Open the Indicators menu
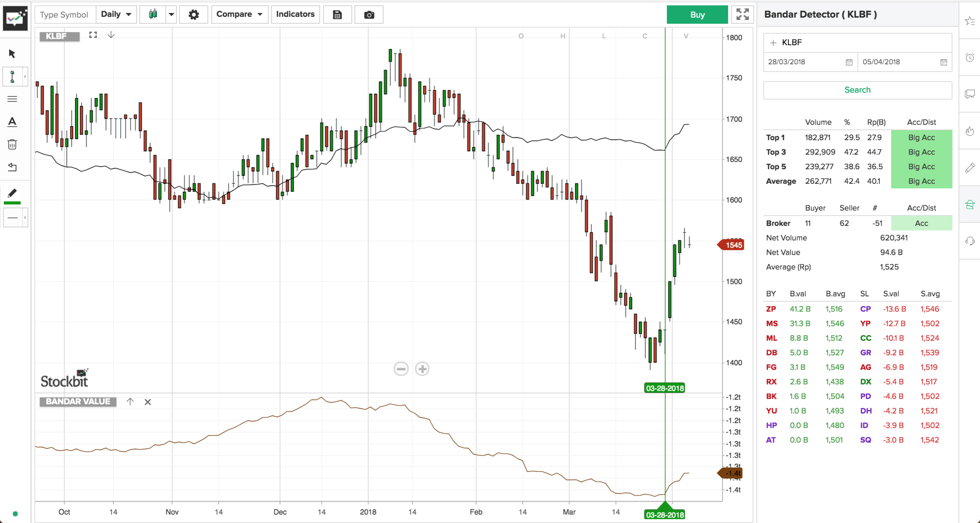The height and width of the screenshot is (523, 980). 295,15
